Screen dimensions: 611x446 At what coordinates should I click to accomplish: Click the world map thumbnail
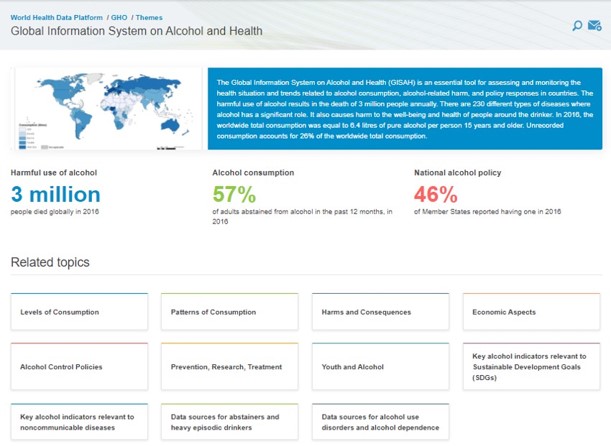(x=105, y=109)
